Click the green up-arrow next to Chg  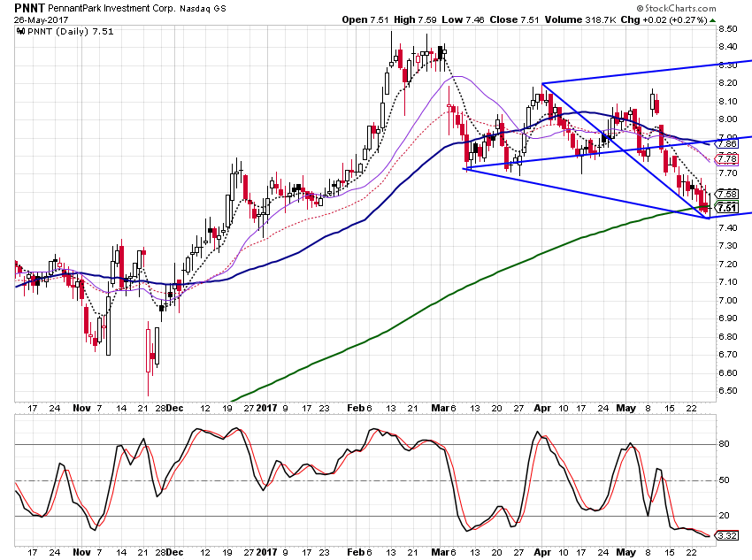pos(713,20)
